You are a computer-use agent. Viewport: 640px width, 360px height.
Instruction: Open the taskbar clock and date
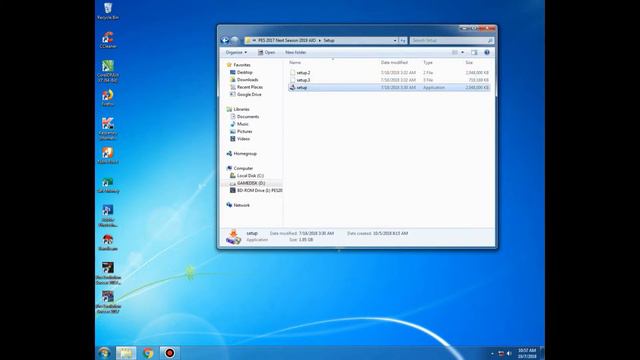[527, 353]
